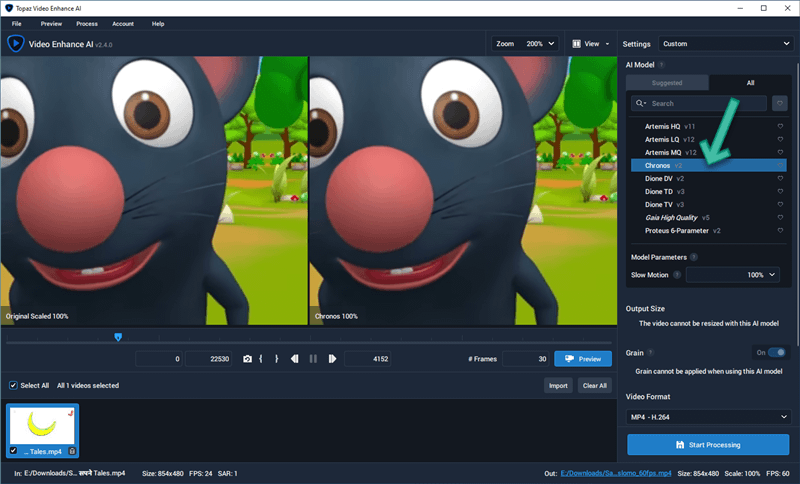800x484 pixels.
Task: Open the File menu
Action: coord(17,24)
